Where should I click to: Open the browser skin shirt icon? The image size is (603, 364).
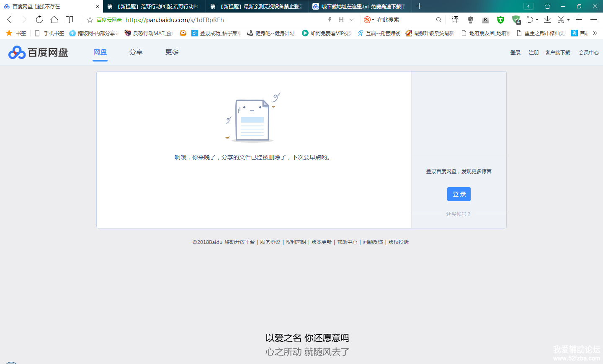tap(547, 6)
